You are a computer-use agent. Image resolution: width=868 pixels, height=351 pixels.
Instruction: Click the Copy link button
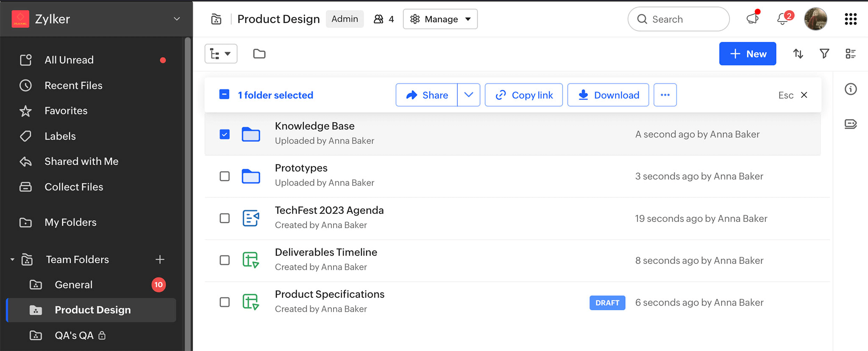click(x=523, y=95)
